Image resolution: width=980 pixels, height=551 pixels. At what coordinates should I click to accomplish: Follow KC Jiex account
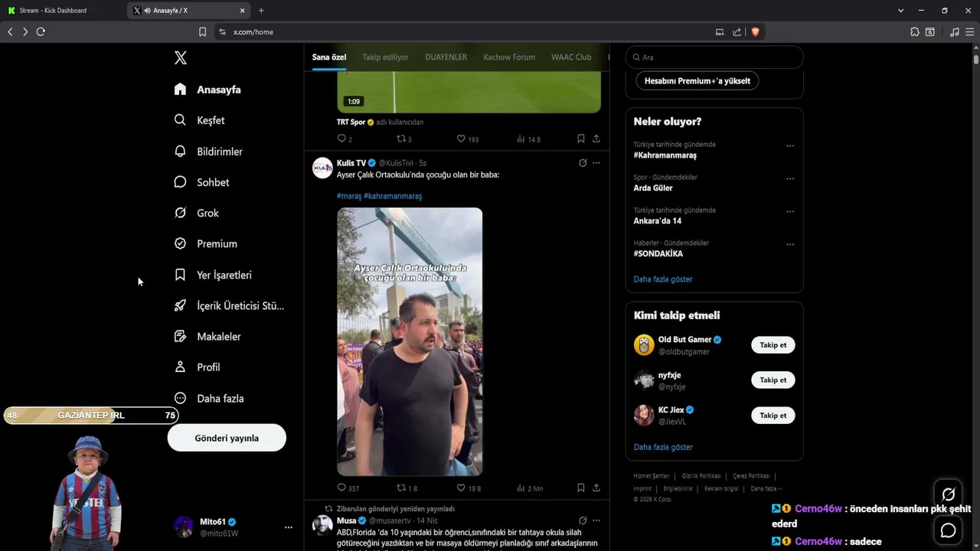coord(773,416)
